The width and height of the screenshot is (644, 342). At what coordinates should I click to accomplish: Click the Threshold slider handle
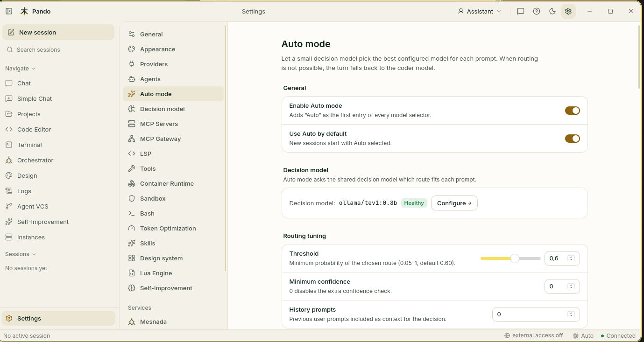click(x=515, y=258)
